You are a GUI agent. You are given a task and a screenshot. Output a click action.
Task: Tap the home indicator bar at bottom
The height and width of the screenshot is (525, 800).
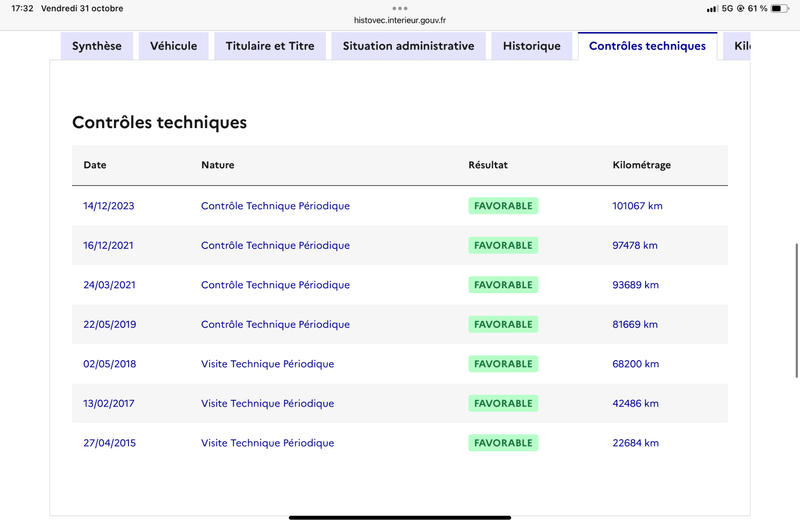click(400, 517)
